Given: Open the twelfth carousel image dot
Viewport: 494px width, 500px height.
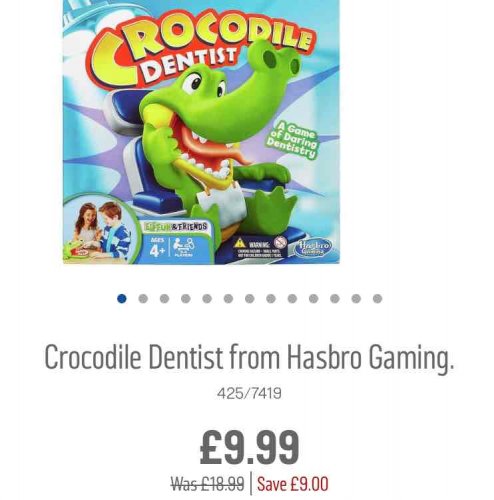Looking at the screenshot, I should click(356, 298).
